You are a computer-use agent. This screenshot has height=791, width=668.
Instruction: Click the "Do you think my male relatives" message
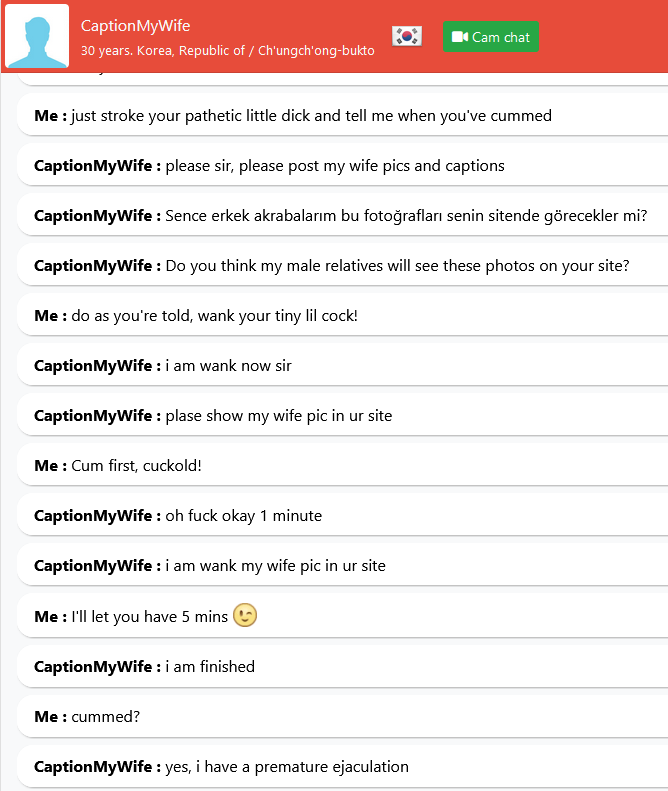397,265
